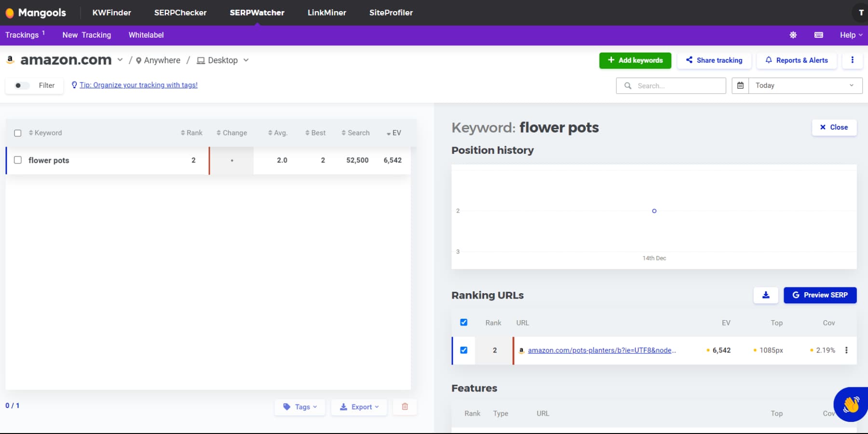Uncheck the ranking URL row checkbox
Image resolution: width=868 pixels, height=434 pixels.
[463, 350]
